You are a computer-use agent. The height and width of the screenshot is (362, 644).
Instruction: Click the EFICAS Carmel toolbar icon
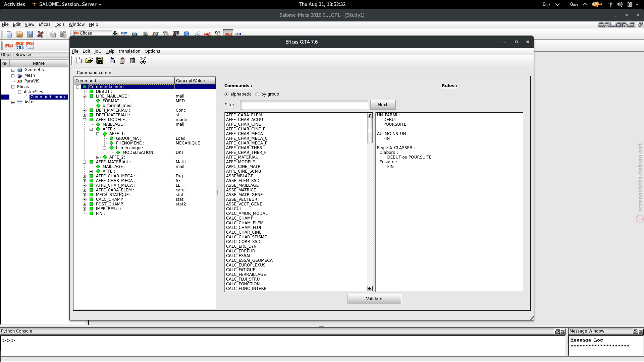30,45
